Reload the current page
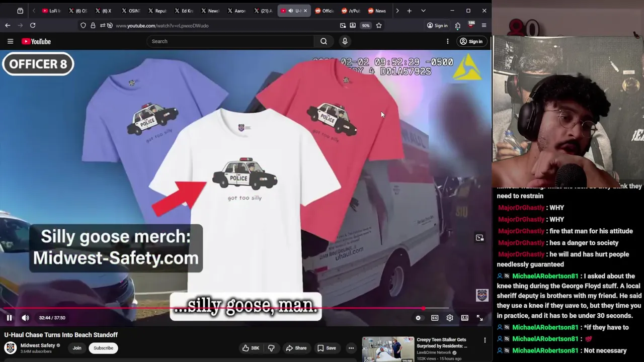 [x=33, y=26]
